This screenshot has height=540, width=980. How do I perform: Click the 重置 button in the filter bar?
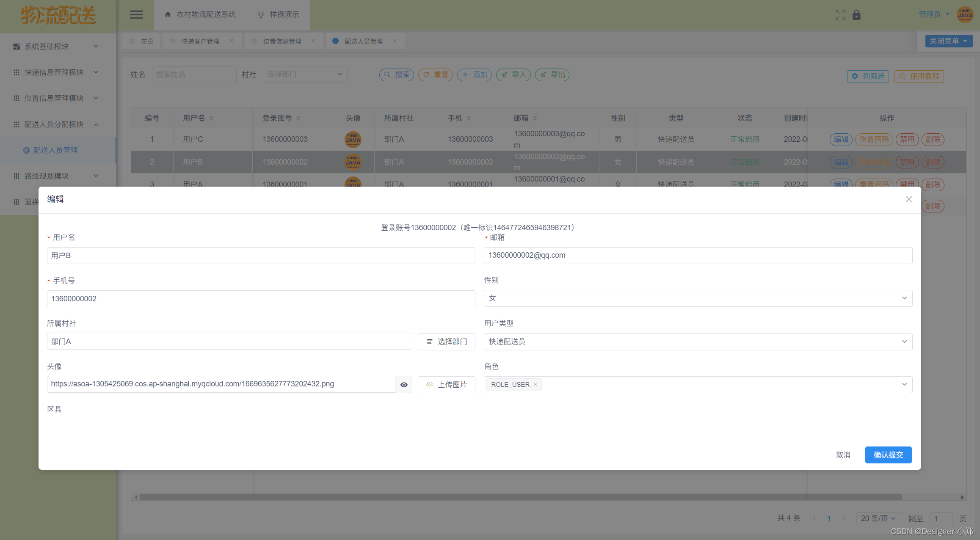point(436,75)
